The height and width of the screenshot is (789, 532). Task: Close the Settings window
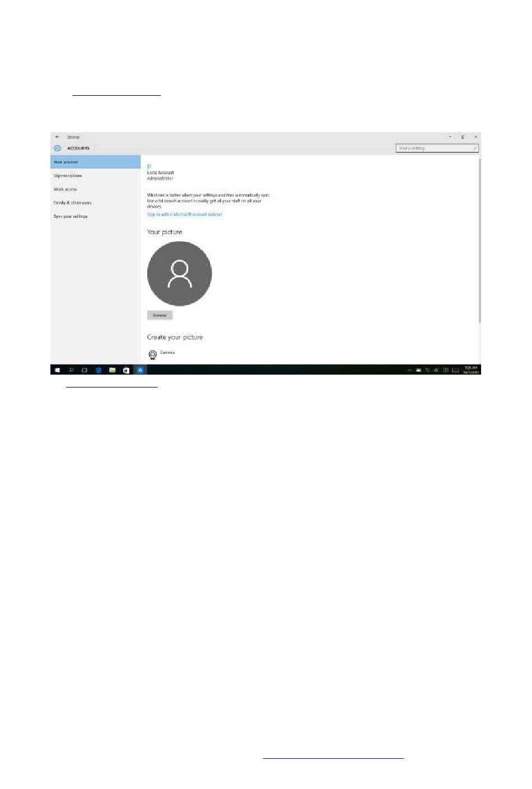click(x=475, y=137)
